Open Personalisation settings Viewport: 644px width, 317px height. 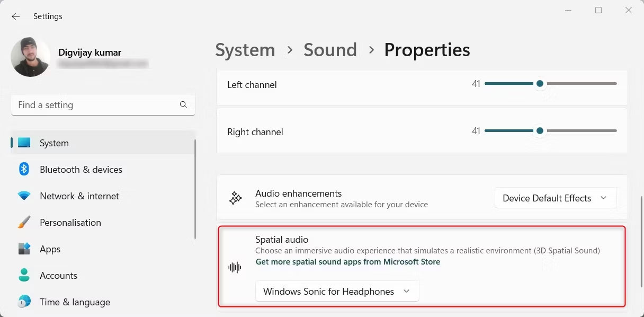pos(24,222)
